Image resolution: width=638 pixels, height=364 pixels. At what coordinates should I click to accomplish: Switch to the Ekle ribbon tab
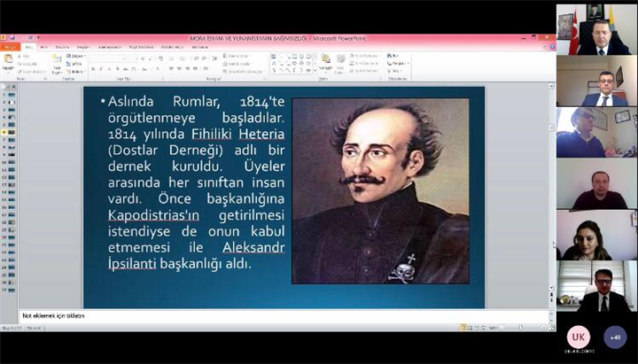coord(43,47)
